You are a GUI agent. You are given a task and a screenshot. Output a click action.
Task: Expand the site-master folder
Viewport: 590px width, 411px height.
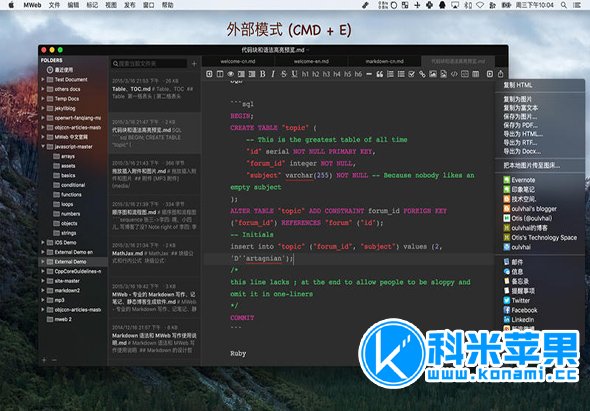point(43,281)
